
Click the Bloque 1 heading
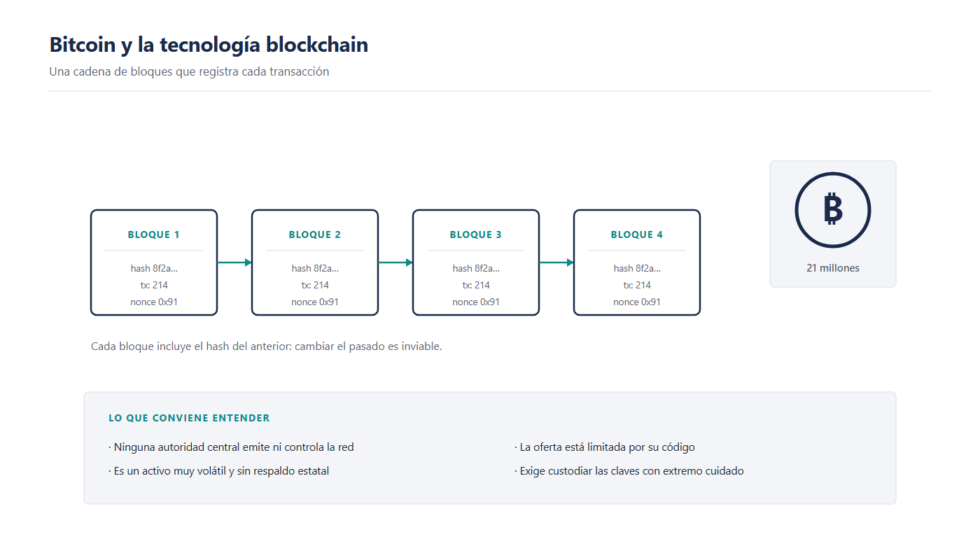point(154,234)
